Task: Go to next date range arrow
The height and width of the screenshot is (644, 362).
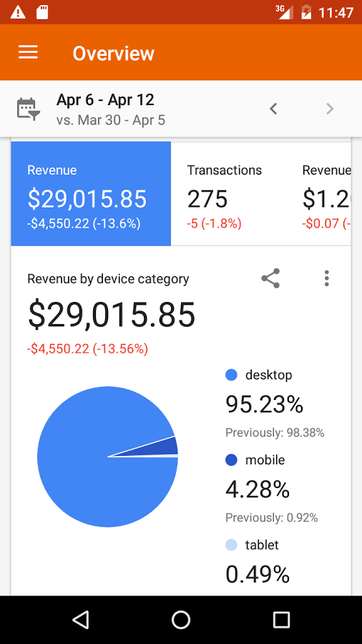Action: point(330,109)
